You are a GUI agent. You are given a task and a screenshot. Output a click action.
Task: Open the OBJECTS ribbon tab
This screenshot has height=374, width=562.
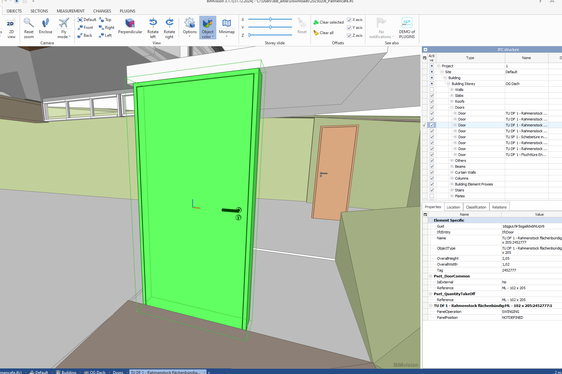pyautogui.click(x=14, y=11)
